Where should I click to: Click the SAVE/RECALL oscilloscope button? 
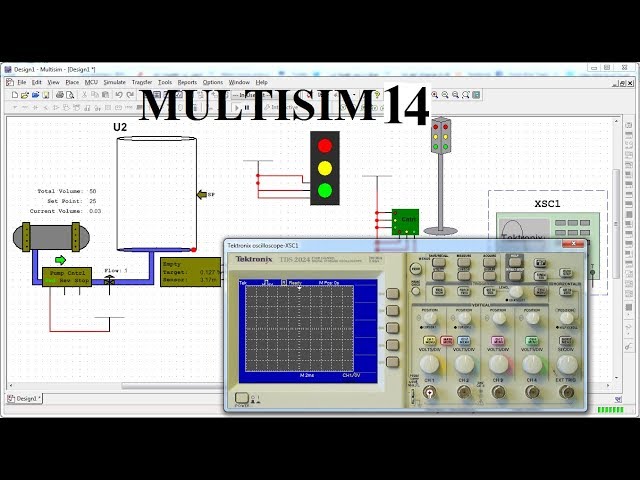pos(439,262)
